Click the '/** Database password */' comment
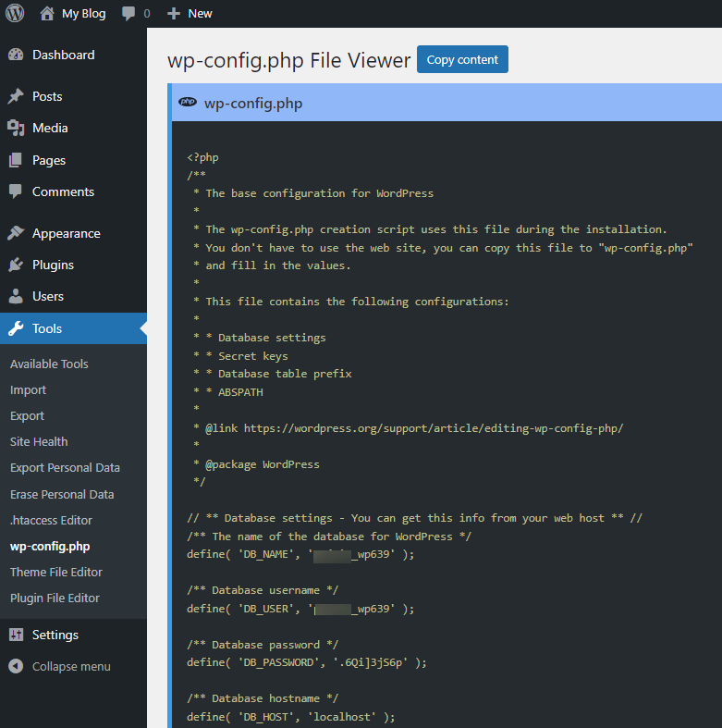This screenshot has height=728, width=722. [x=263, y=645]
